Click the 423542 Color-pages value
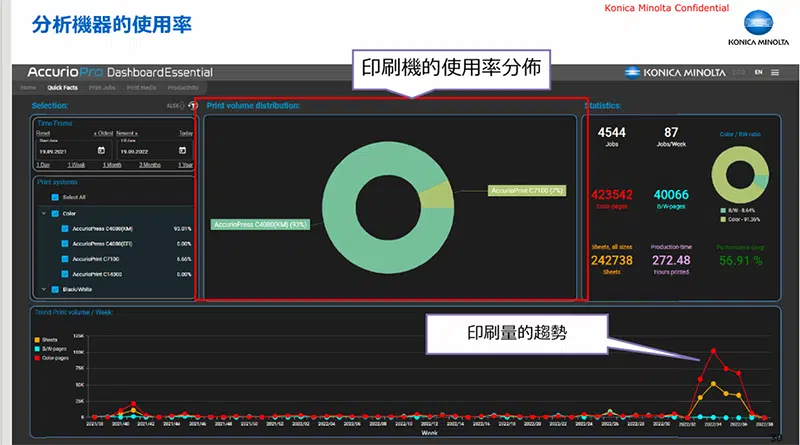Image resolution: width=800 pixels, height=445 pixels. pyautogui.click(x=612, y=195)
